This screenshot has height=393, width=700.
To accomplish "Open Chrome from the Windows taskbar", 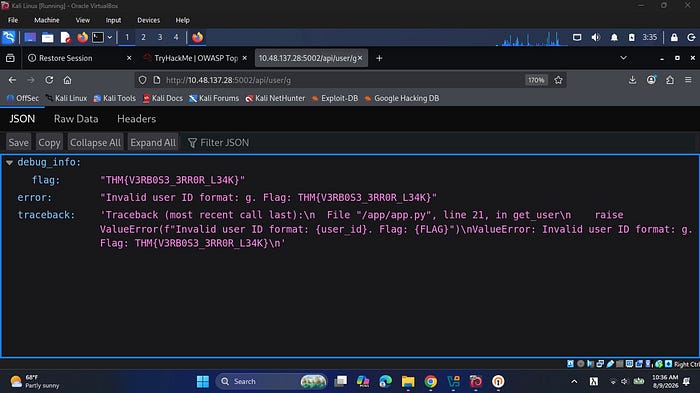I will pos(431,381).
